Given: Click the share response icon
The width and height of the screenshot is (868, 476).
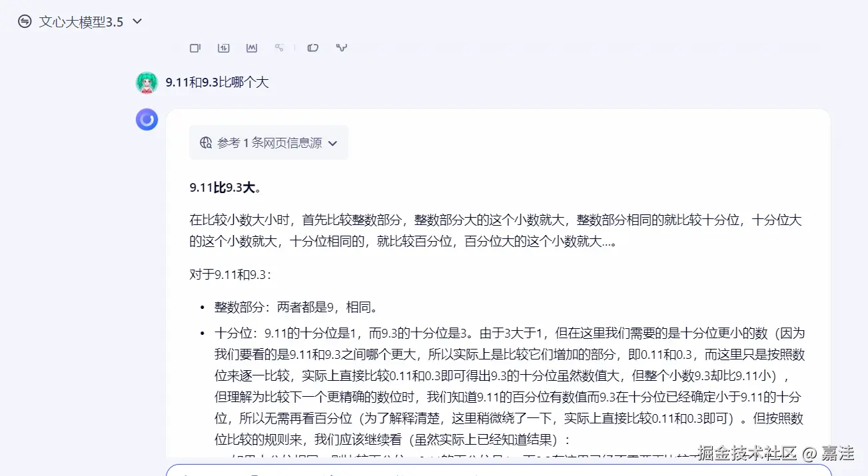Looking at the screenshot, I should (279, 47).
